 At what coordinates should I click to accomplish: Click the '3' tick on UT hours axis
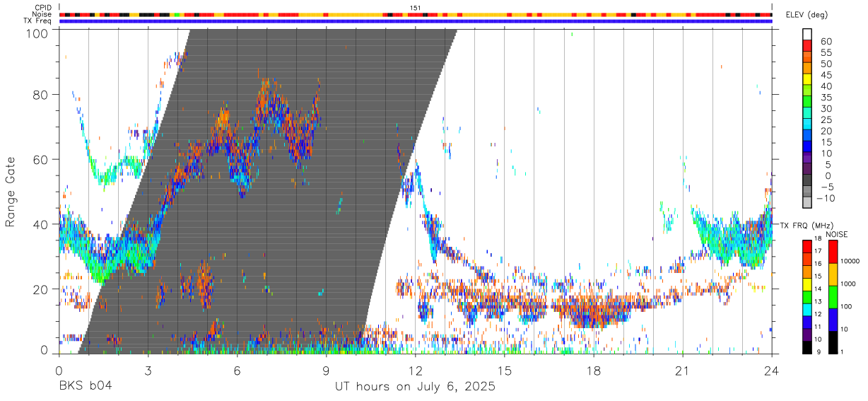[x=148, y=371]
